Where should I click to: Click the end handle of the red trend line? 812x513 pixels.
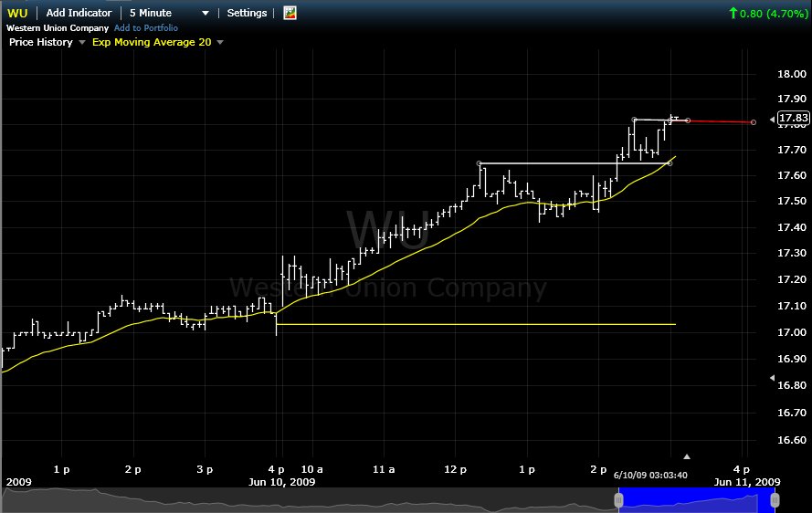[753, 122]
